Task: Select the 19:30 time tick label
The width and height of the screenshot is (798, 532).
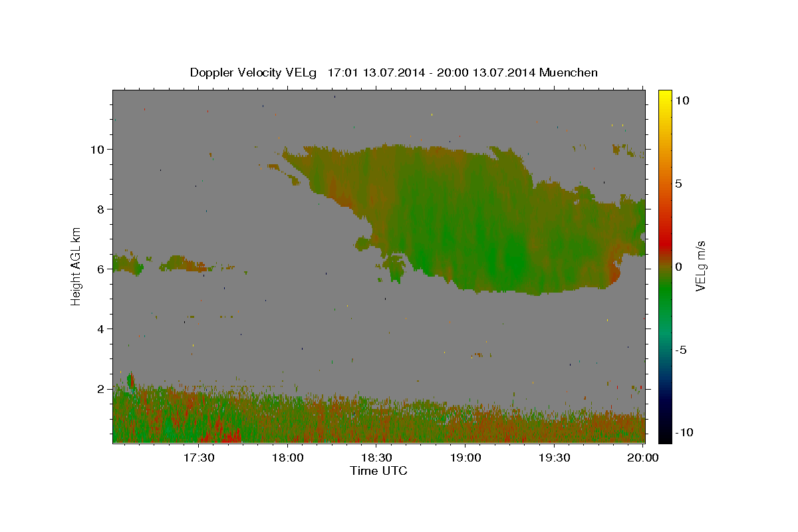Action: [x=554, y=458]
